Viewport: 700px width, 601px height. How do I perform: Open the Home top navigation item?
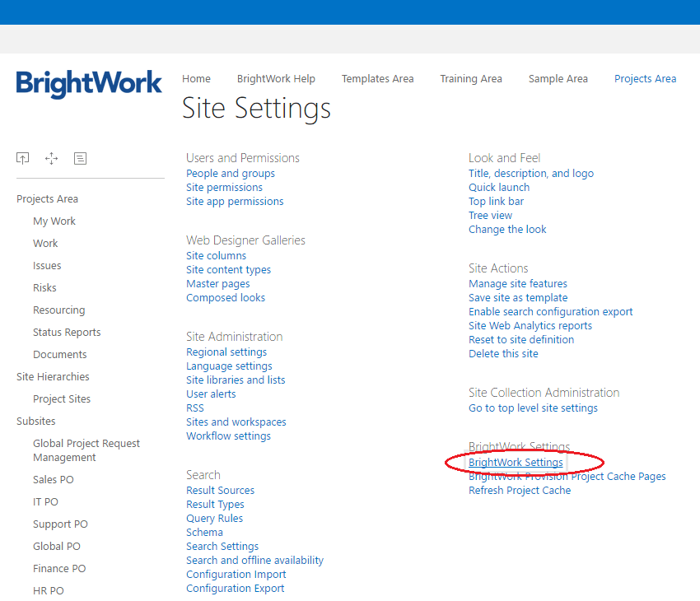coord(197,79)
